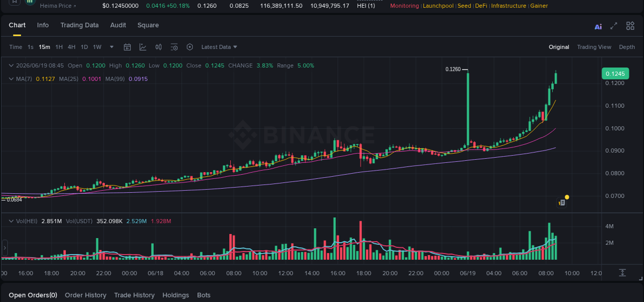Screen dimensions: 644x302
Task: Click the MA(99) value 0.0915
Action: [x=138, y=79]
